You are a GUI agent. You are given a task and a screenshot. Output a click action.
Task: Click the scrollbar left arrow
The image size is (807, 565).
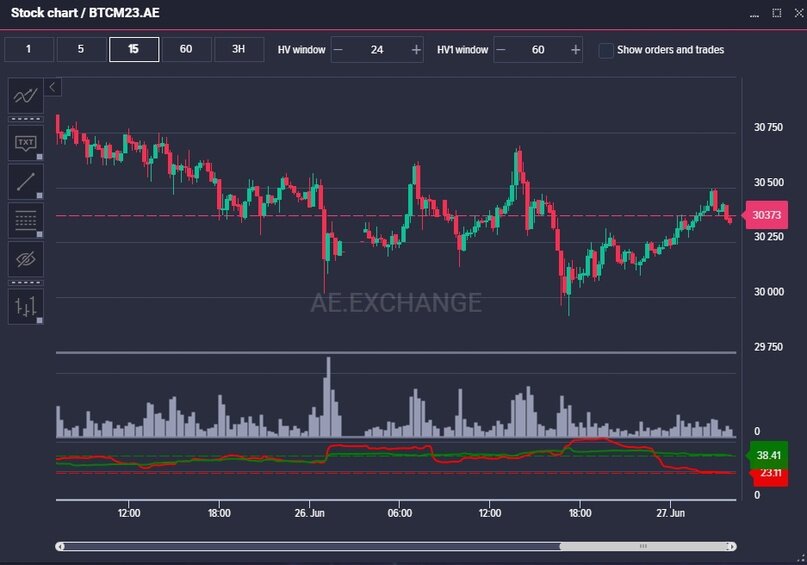(61, 546)
